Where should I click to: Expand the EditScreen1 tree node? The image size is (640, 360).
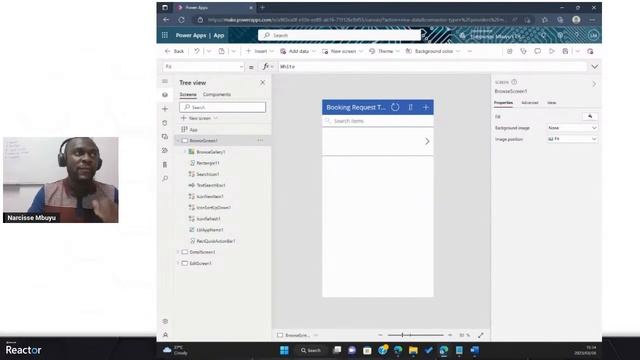click(x=178, y=263)
